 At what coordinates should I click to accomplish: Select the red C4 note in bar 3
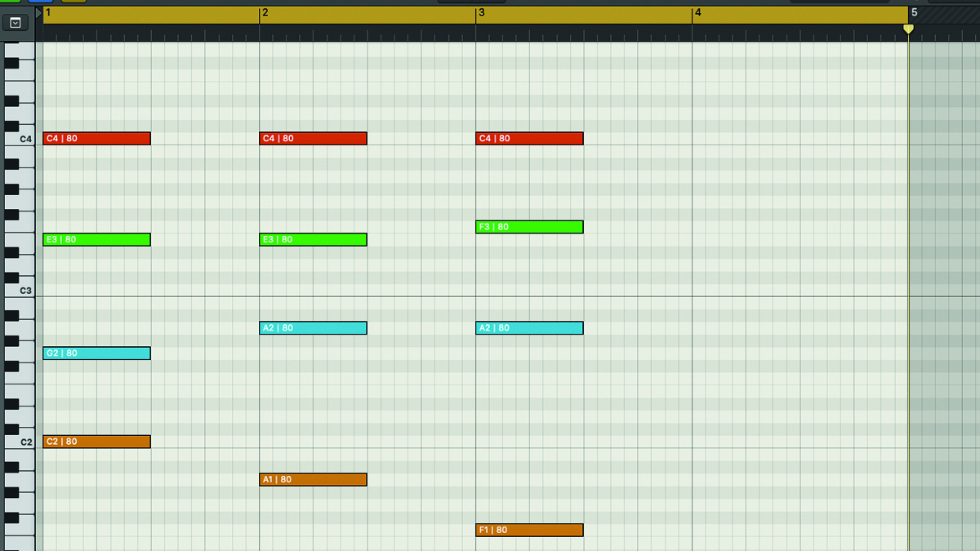coord(529,139)
